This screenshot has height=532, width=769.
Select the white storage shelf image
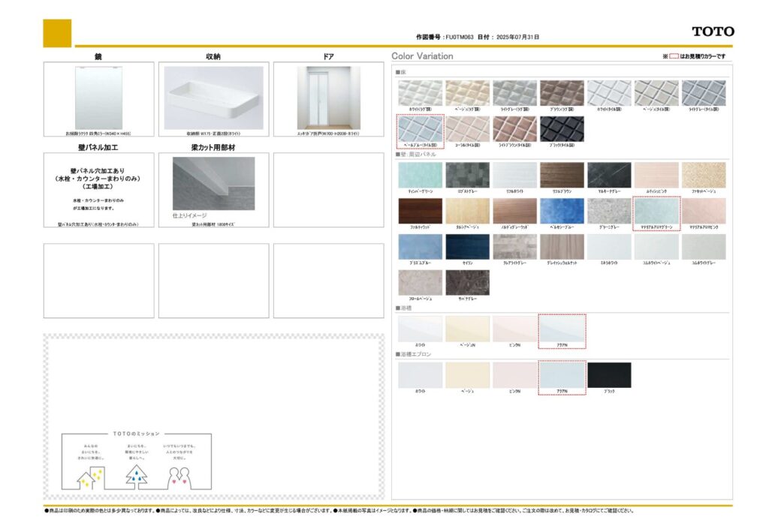click(x=213, y=98)
